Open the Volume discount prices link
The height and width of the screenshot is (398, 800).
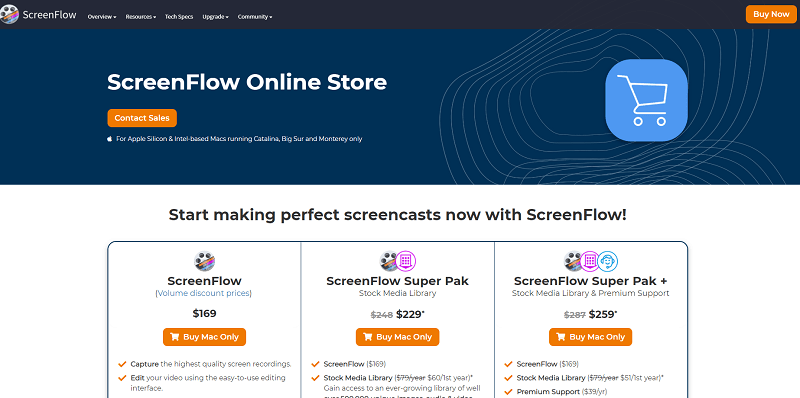coord(204,293)
